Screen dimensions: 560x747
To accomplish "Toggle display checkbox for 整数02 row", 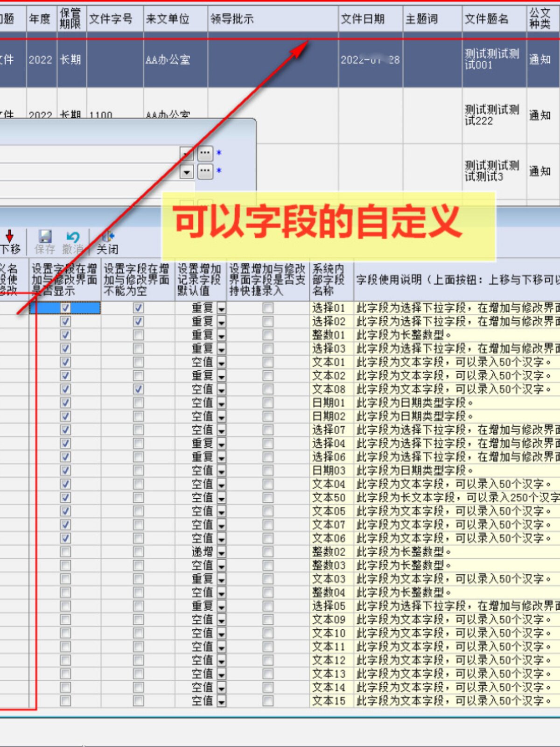I will [x=65, y=552].
